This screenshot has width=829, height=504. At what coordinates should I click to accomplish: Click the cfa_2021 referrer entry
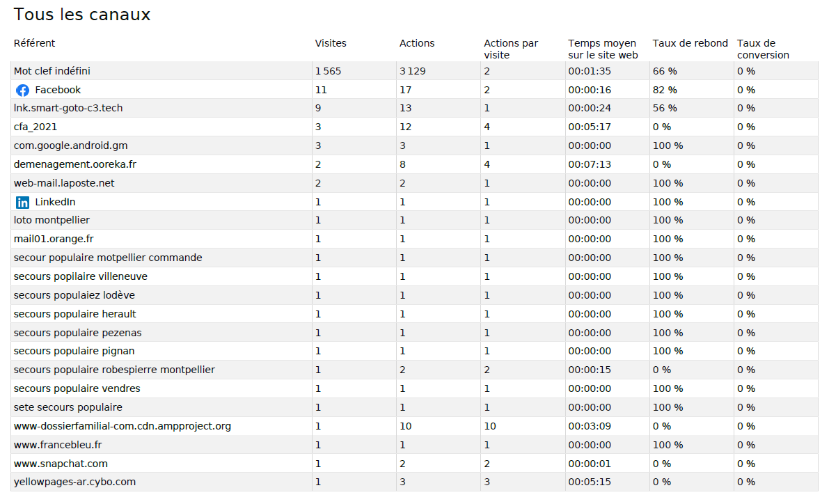point(35,127)
